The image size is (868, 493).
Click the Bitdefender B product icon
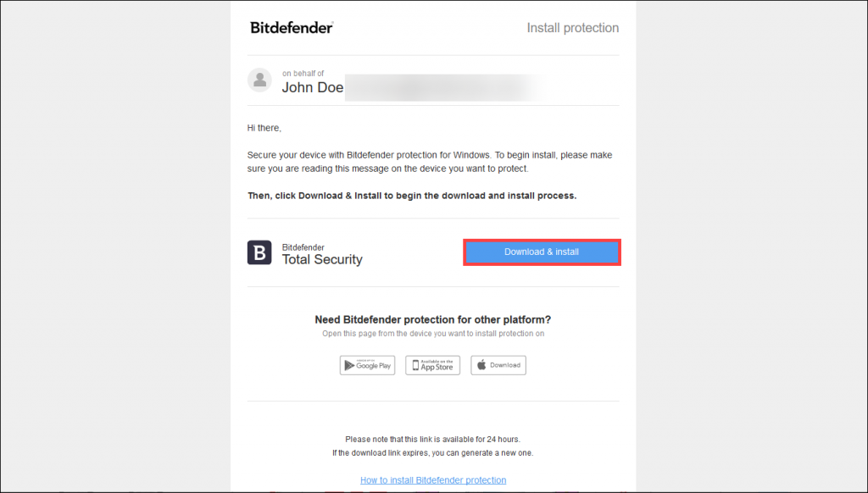coord(259,252)
